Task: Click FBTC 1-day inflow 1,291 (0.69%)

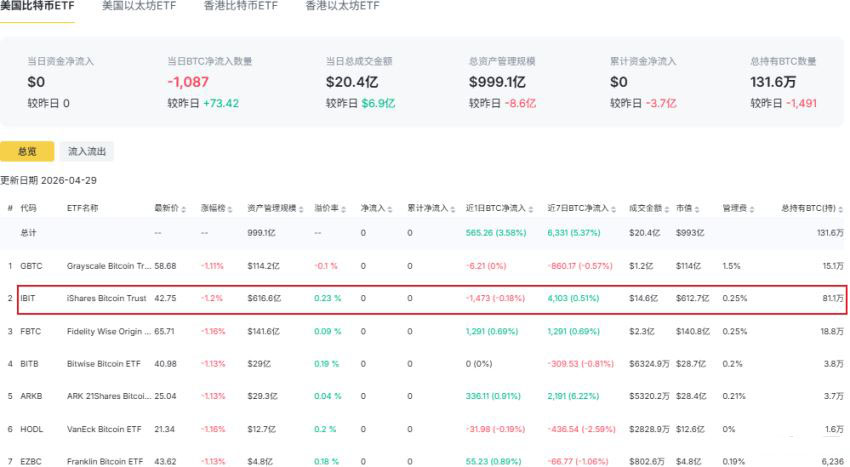Action: pyautogui.click(x=492, y=331)
